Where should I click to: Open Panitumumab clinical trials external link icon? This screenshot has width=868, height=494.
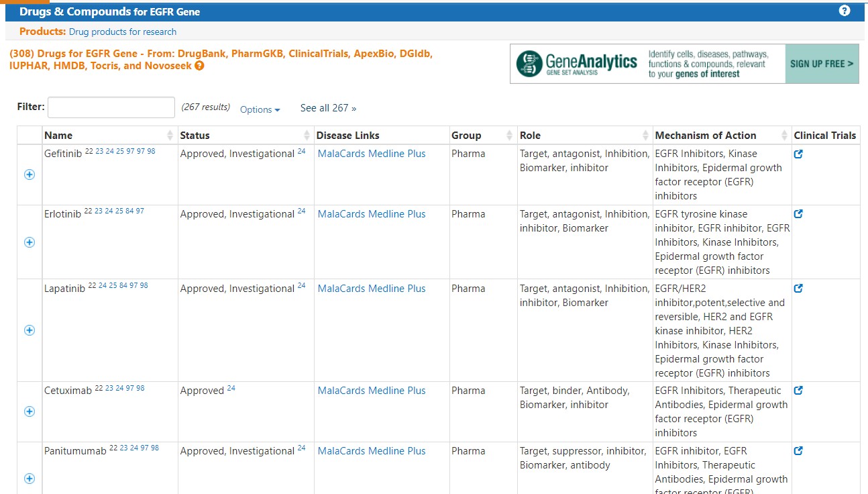(x=798, y=451)
